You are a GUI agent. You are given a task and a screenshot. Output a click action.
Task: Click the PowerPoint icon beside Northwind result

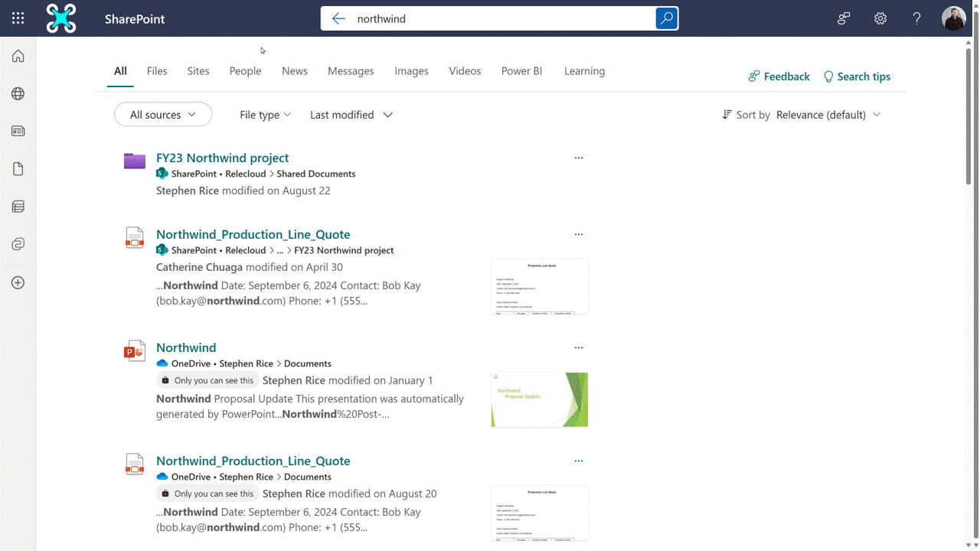tap(135, 350)
